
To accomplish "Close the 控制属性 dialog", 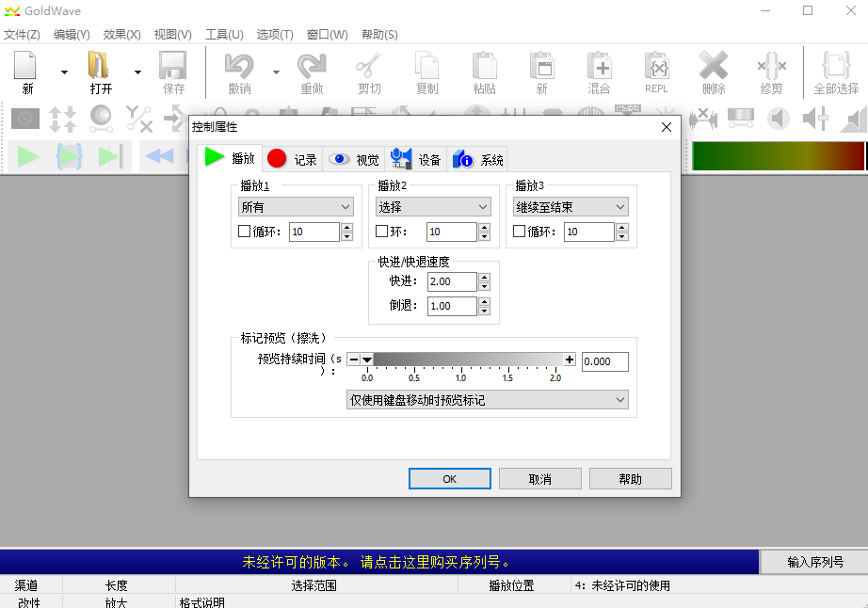I will point(666,127).
